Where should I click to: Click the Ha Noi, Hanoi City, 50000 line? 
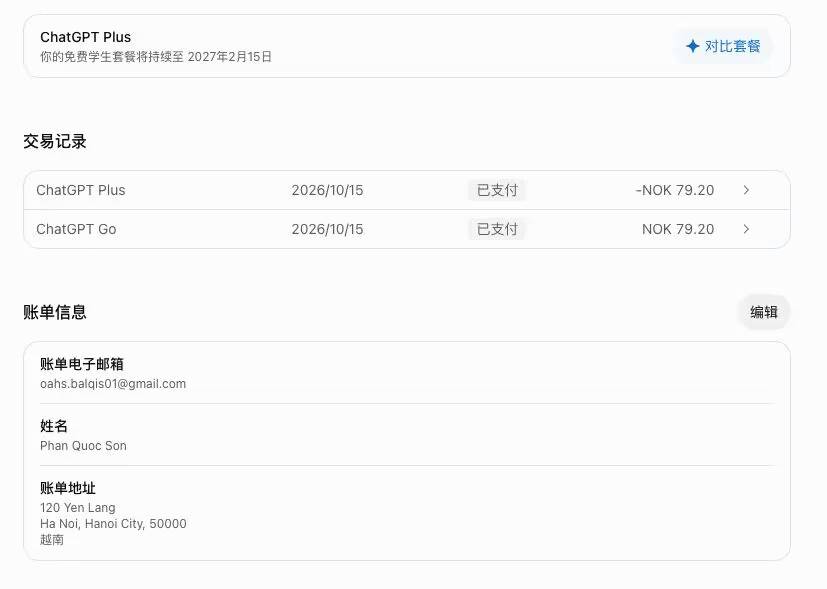113,524
